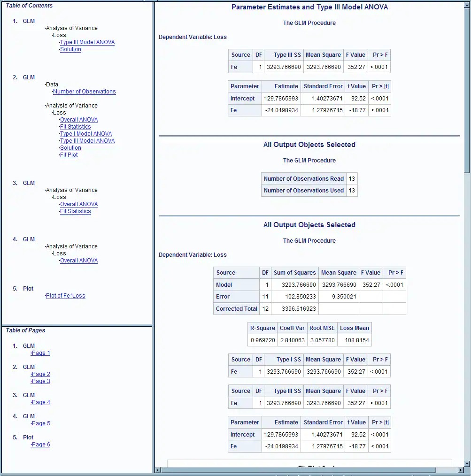Screen dimensions: 471x476
Task: Open the Fit Plot link
Action: coord(69,154)
